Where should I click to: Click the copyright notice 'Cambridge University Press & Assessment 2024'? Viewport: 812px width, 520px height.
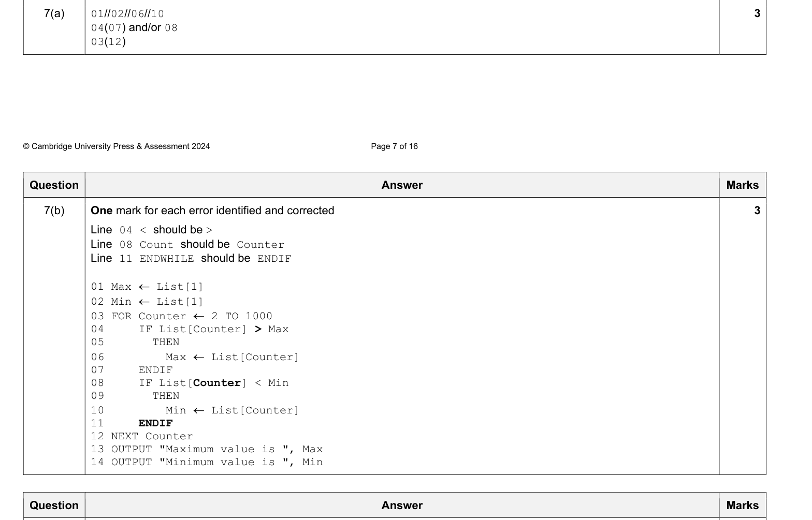[x=117, y=146]
